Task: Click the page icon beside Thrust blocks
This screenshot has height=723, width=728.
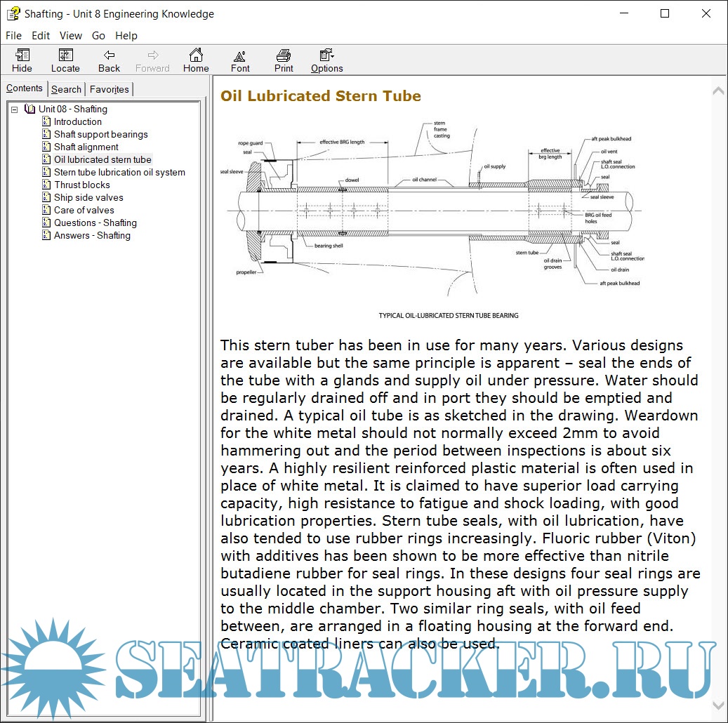Action: [46, 185]
